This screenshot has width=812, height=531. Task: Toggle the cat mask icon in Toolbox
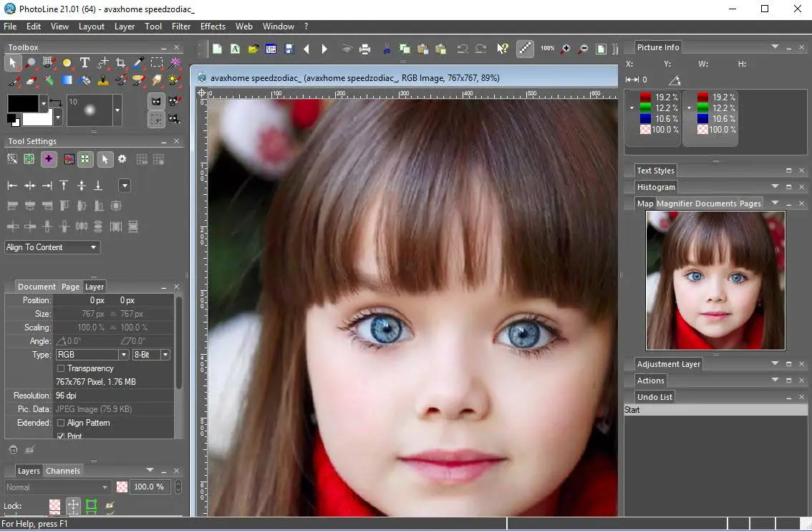click(156, 101)
